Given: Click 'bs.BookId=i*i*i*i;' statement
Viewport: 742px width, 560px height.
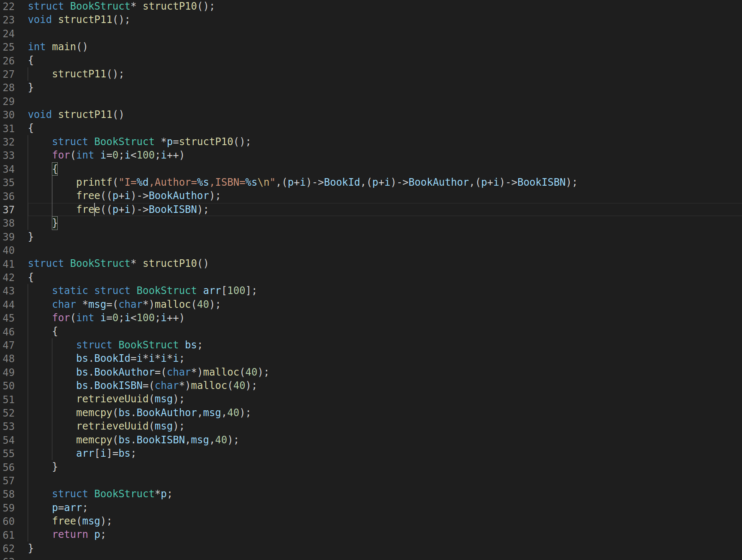Looking at the screenshot, I should click(x=130, y=358).
